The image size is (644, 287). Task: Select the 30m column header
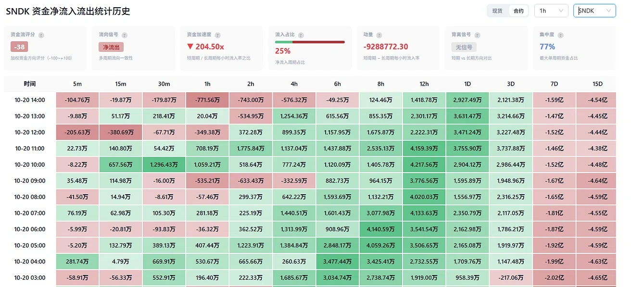coord(164,84)
